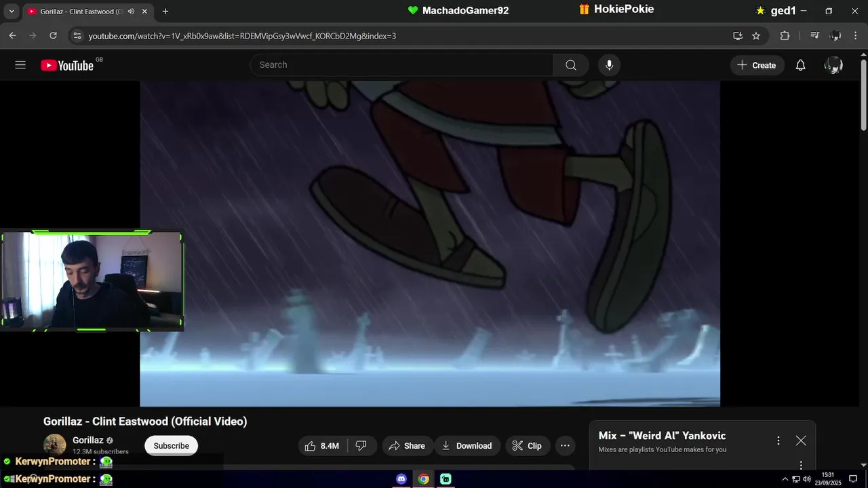The width and height of the screenshot is (868, 488).
Task: Reload the page with refresh icon
Action: (x=53, y=35)
